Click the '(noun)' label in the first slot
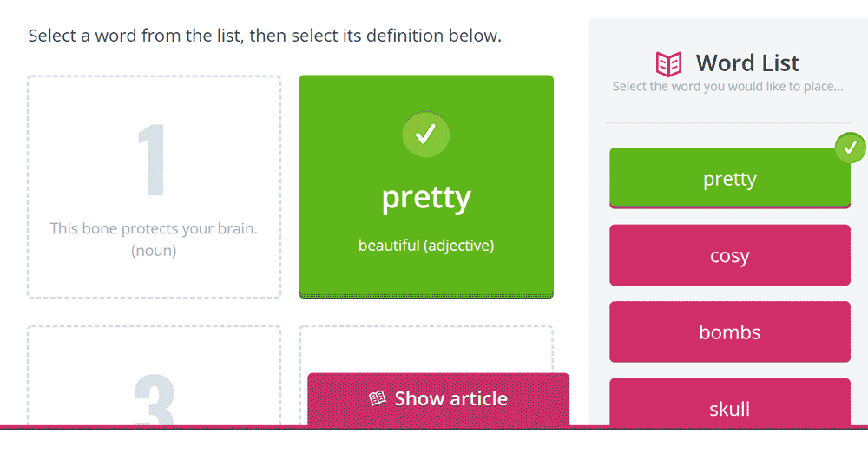The image size is (868, 473). [x=154, y=251]
